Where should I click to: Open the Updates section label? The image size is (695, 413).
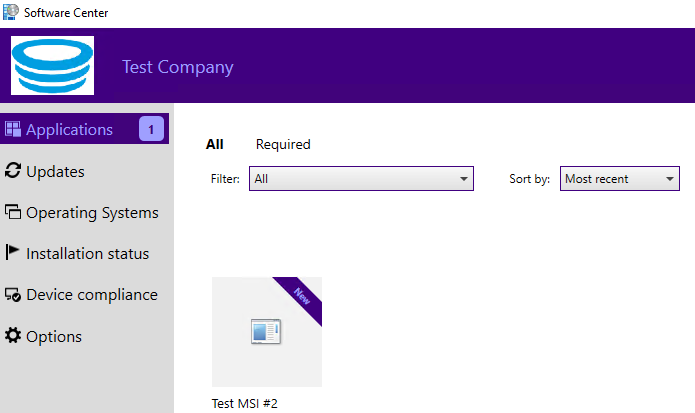tap(55, 171)
